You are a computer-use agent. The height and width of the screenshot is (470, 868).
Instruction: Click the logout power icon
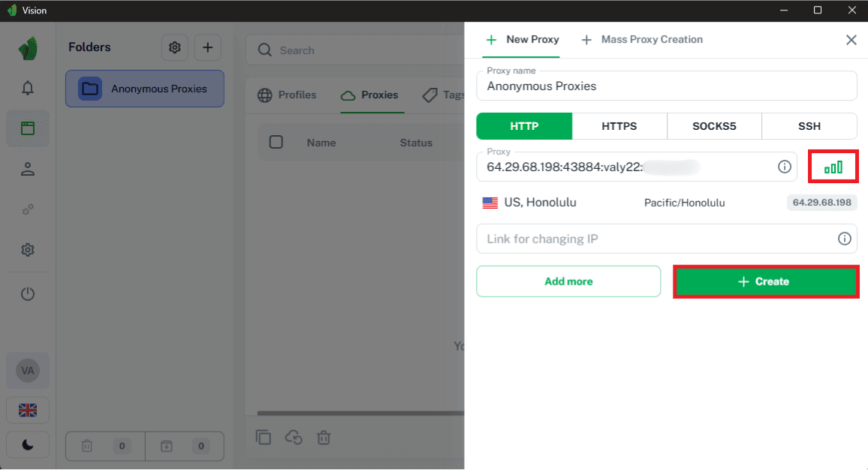pos(27,294)
